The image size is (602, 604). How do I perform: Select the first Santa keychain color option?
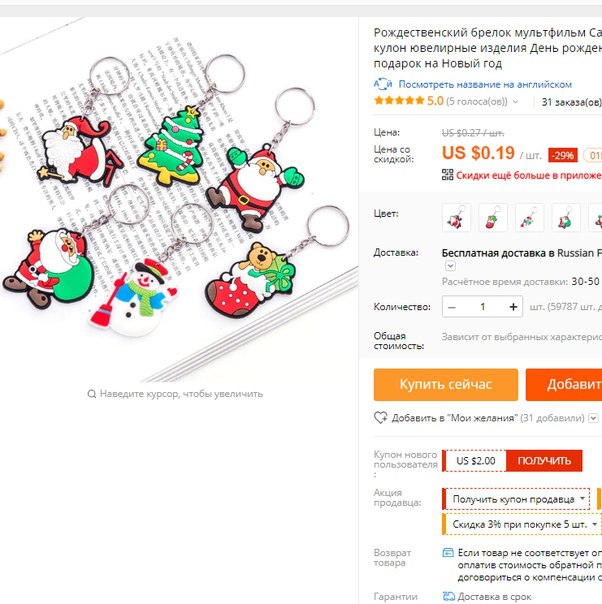[x=456, y=218]
